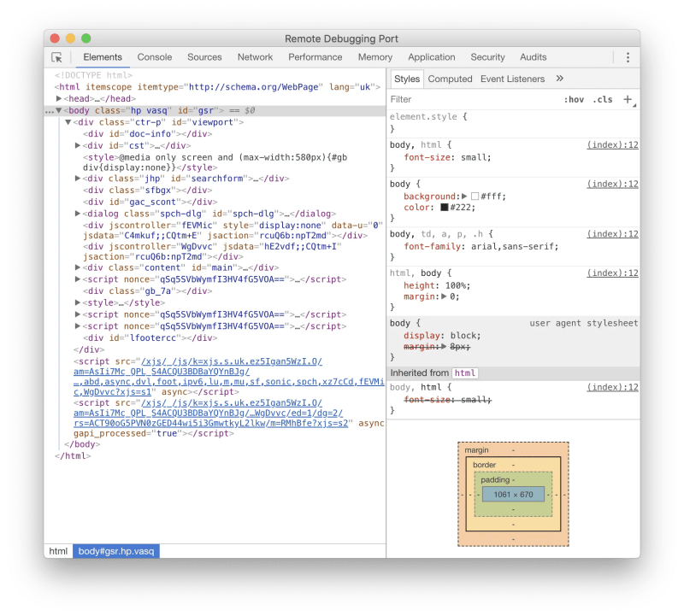Click the #222 color swatch
The width and height of the screenshot is (684, 616).
pyautogui.click(x=444, y=208)
